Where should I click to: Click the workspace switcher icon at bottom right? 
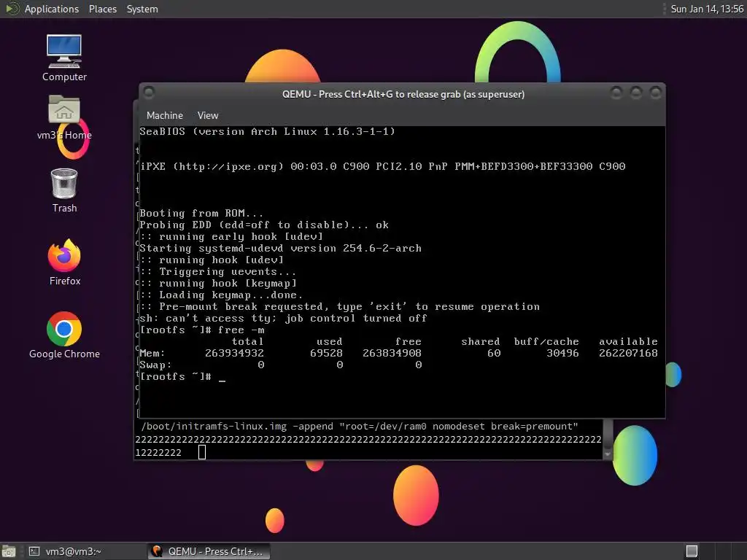[692, 551]
